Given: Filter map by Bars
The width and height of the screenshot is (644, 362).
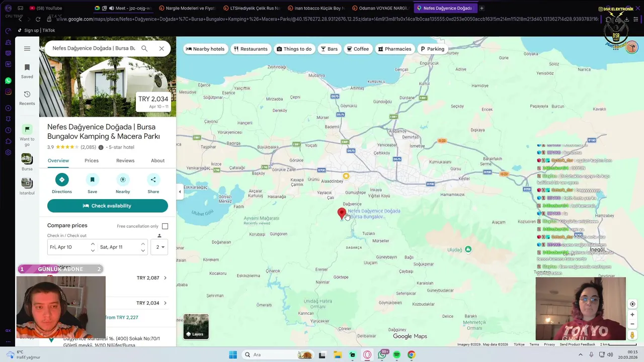Looking at the screenshot, I should (330, 49).
